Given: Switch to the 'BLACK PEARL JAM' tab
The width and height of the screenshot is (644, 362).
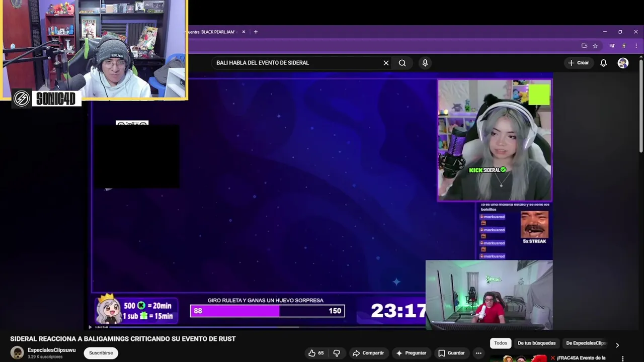Looking at the screenshot, I should pyautogui.click(x=212, y=32).
